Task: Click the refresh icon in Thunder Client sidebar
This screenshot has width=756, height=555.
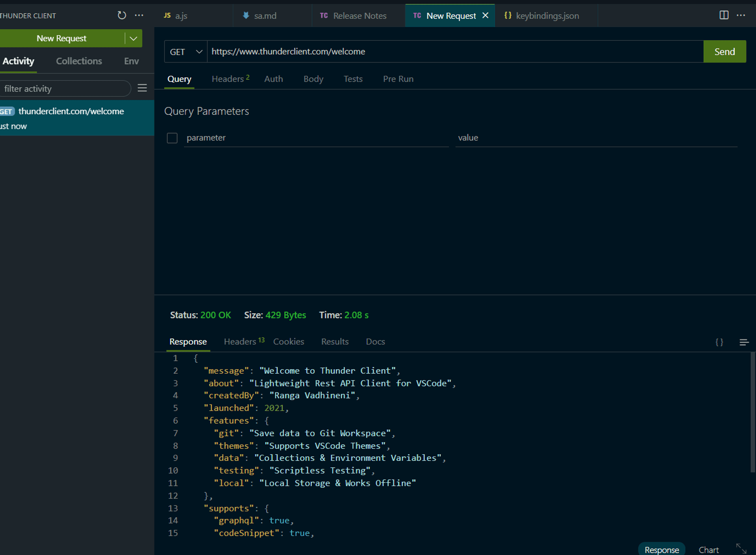Action: point(122,15)
